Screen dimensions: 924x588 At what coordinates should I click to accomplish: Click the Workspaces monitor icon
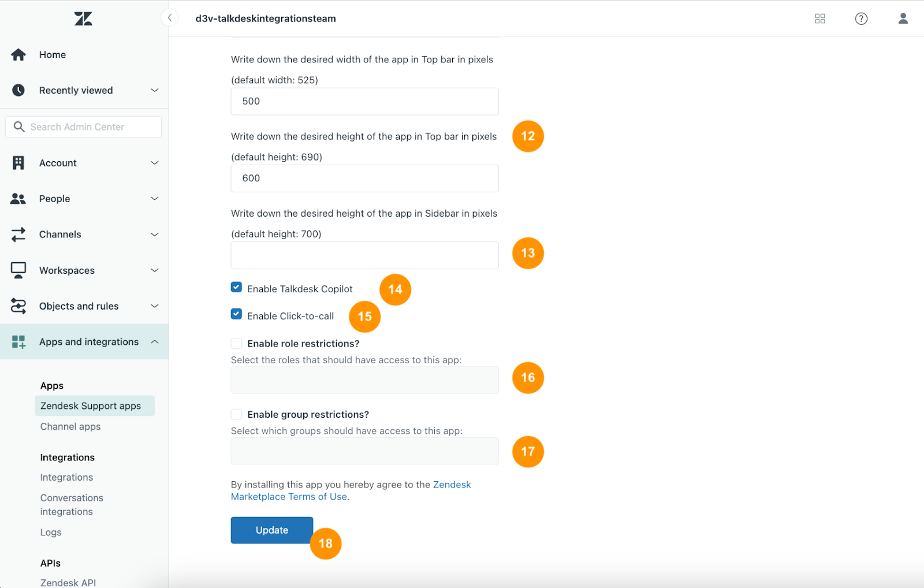[18, 270]
